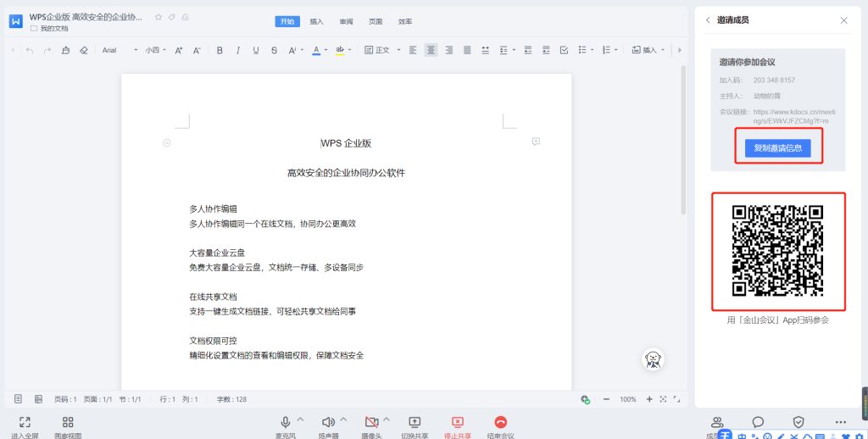Click the distributed alignment icon
This screenshot has height=439, width=868.
[x=486, y=50]
